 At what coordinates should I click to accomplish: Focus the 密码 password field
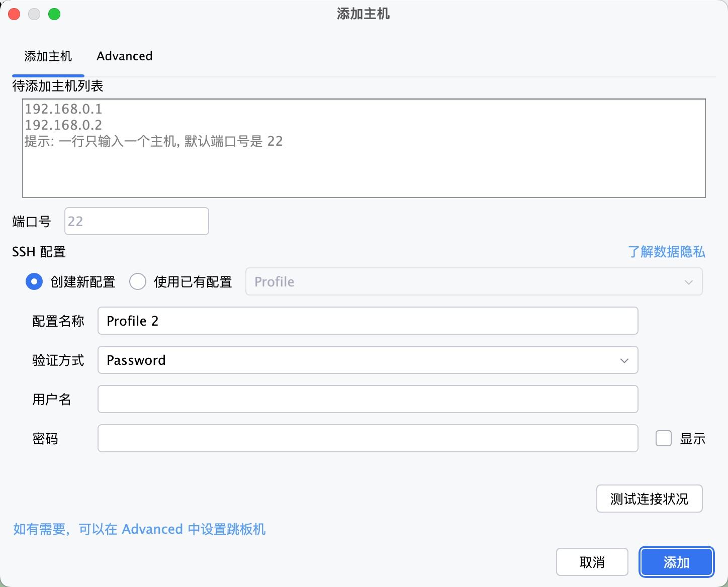click(x=368, y=438)
